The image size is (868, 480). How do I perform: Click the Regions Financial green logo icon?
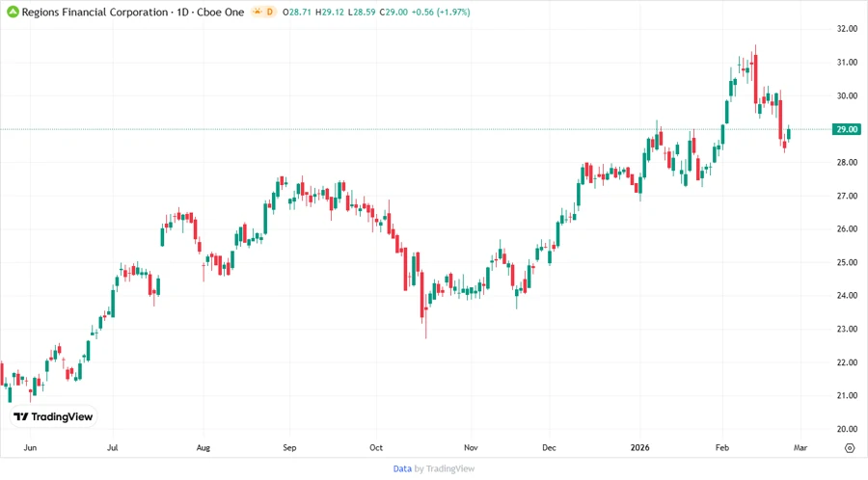(x=13, y=12)
